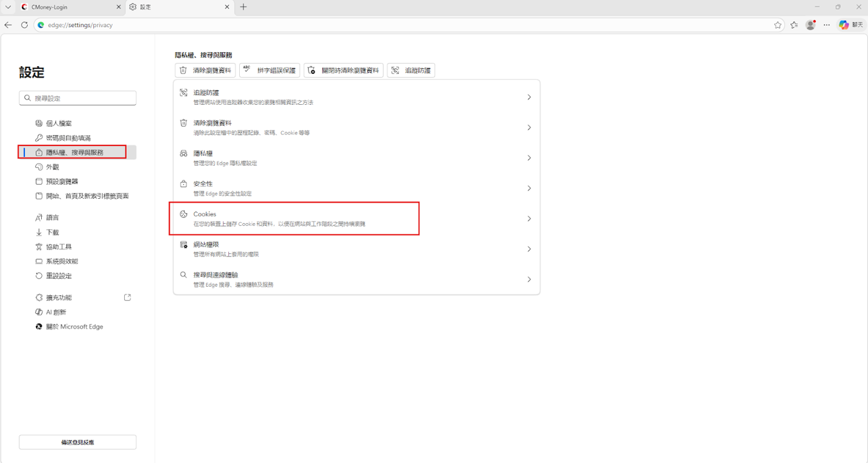Open 重設設定 in the sidebar
Viewport: 868px width, 463px height.
[77, 275]
